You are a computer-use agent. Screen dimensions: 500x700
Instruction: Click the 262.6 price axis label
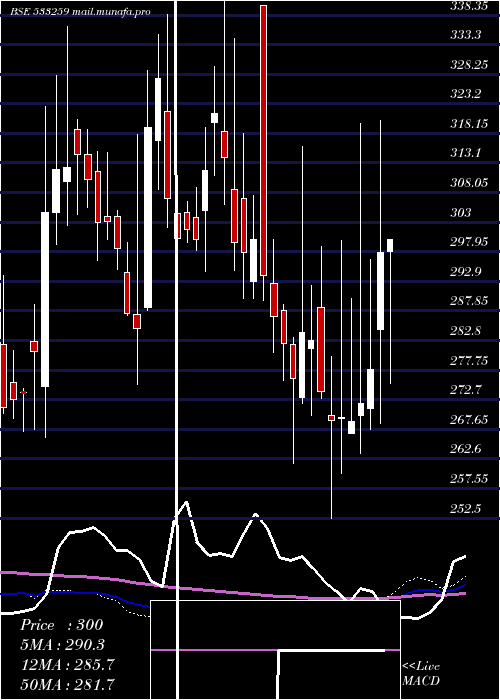[466, 449]
